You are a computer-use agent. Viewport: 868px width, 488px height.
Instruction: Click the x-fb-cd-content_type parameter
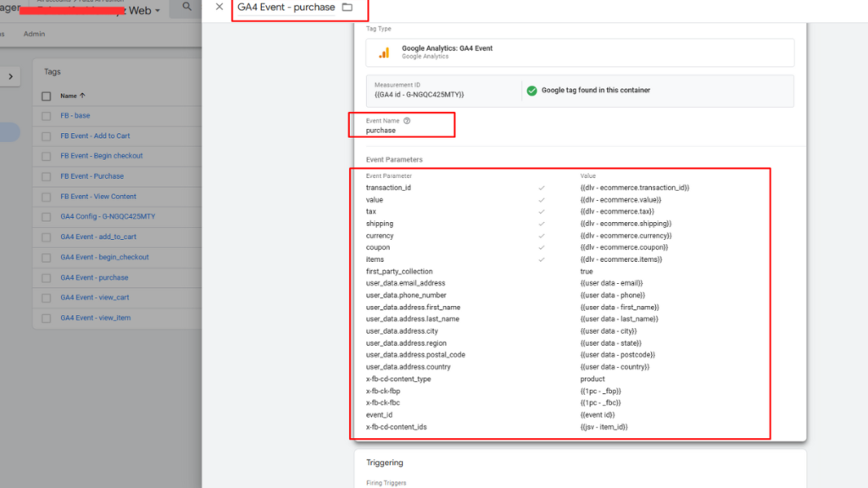pyautogui.click(x=398, y=379)
